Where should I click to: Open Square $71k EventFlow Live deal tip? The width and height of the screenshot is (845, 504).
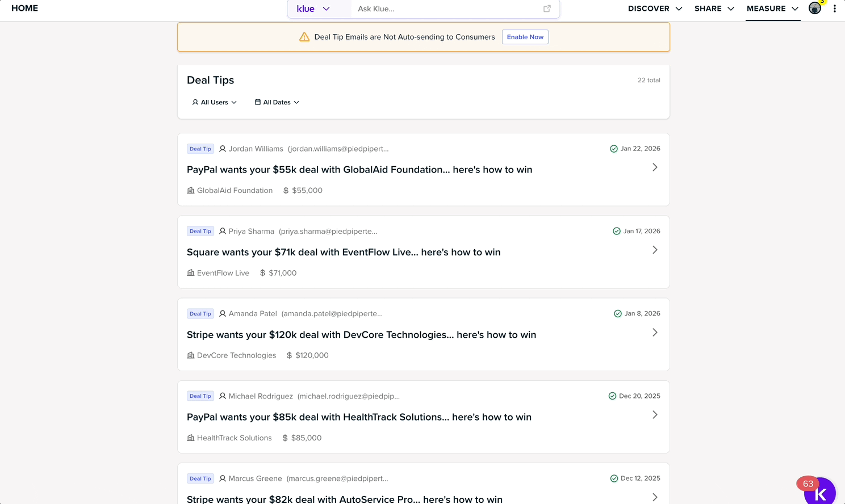point(344,252)
